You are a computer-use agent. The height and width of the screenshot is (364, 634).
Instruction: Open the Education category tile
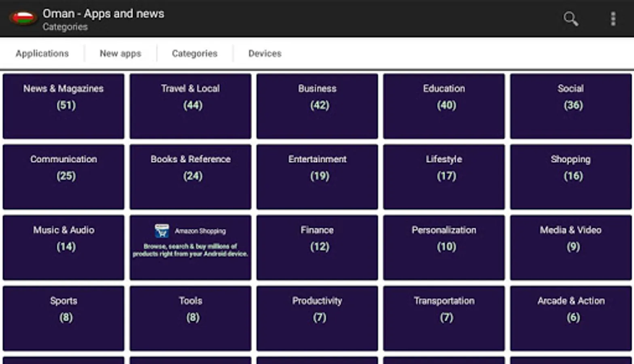444,106
